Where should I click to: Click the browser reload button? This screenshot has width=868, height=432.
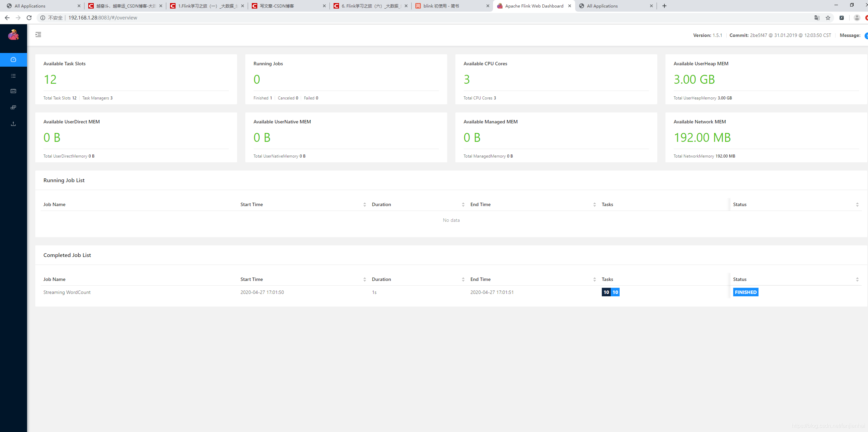click(29, 18)
